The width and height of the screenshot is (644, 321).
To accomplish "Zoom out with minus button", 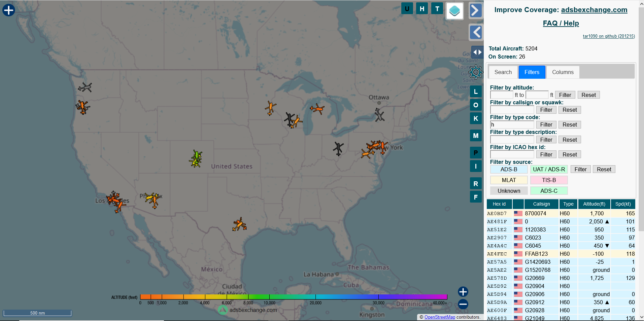I will click(x=463, y=304).
